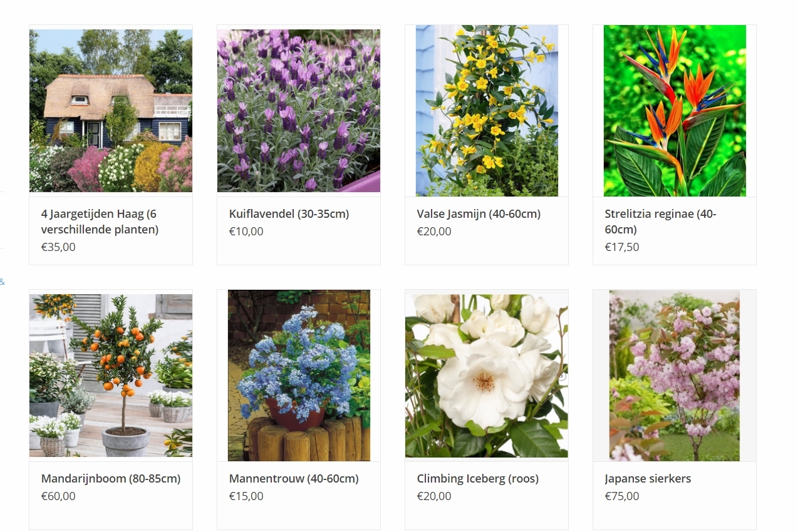The image size is (798, 532).
Task: Click the €60,00 Mandarijnboom price
Action: (58, 496)
